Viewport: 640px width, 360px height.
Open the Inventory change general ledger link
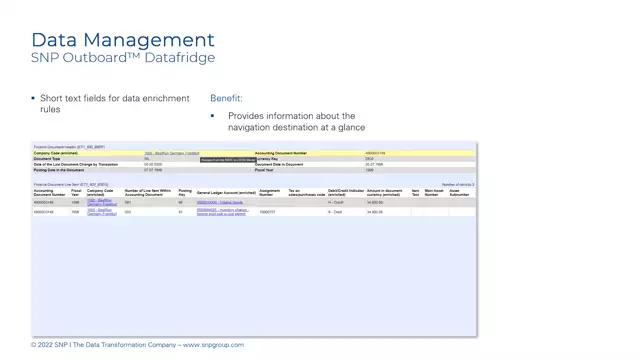coord(222,212)
